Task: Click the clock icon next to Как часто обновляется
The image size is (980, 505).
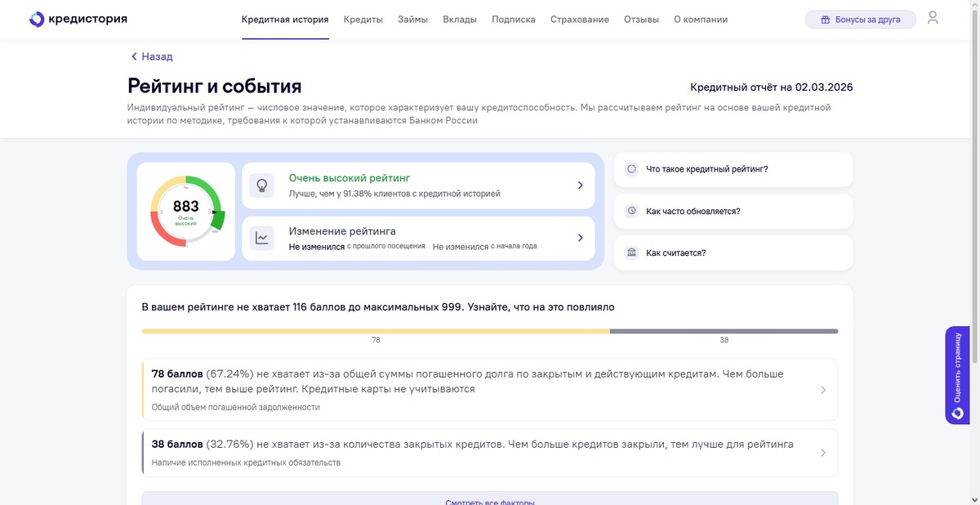Action: tap(631, 211)
